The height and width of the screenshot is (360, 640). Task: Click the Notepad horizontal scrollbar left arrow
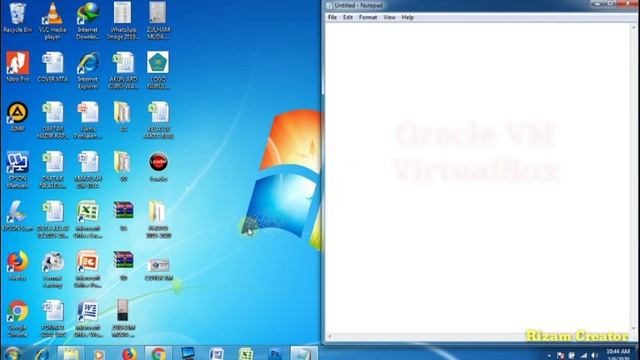(330, 337)
